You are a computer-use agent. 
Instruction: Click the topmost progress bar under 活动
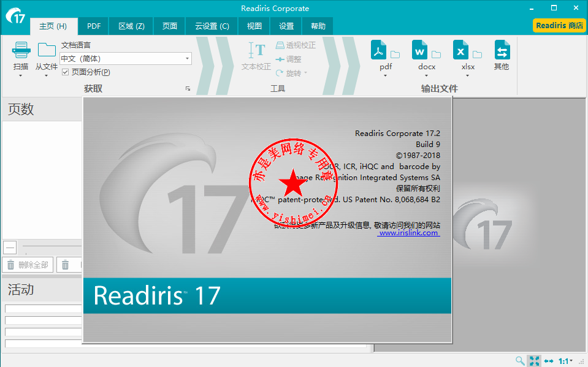(x=43, y=309)
